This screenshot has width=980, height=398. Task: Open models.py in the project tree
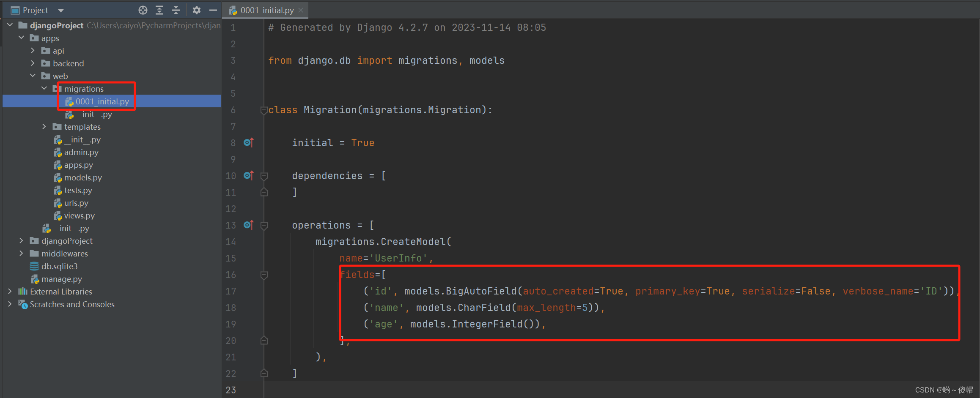[83, 177]
